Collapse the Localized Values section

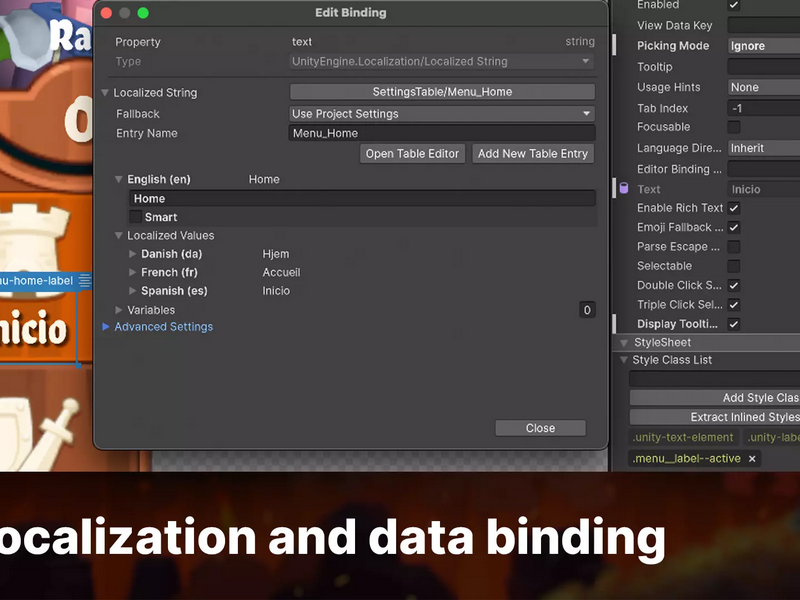(x=118, y=236)
